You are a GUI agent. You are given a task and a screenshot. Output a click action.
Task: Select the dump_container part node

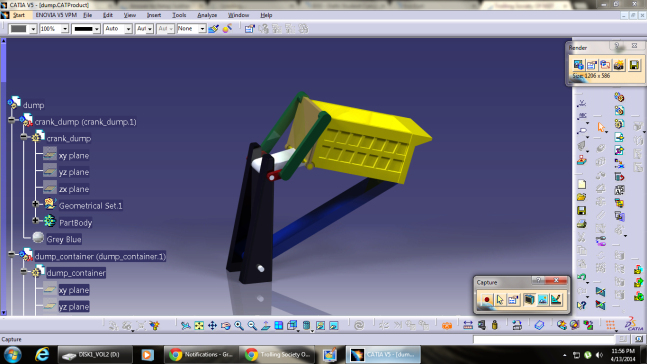(x=76, y=273)
